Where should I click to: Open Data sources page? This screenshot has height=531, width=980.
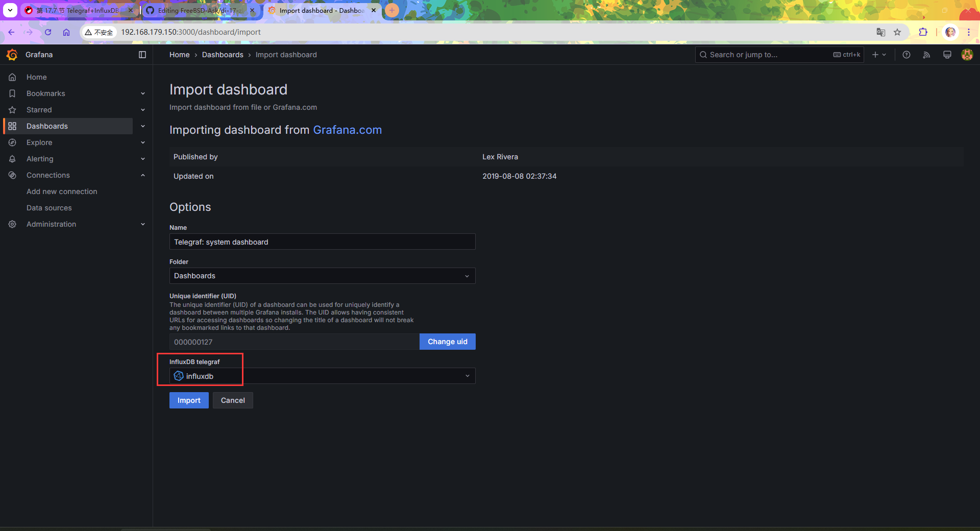coord(49,208)
